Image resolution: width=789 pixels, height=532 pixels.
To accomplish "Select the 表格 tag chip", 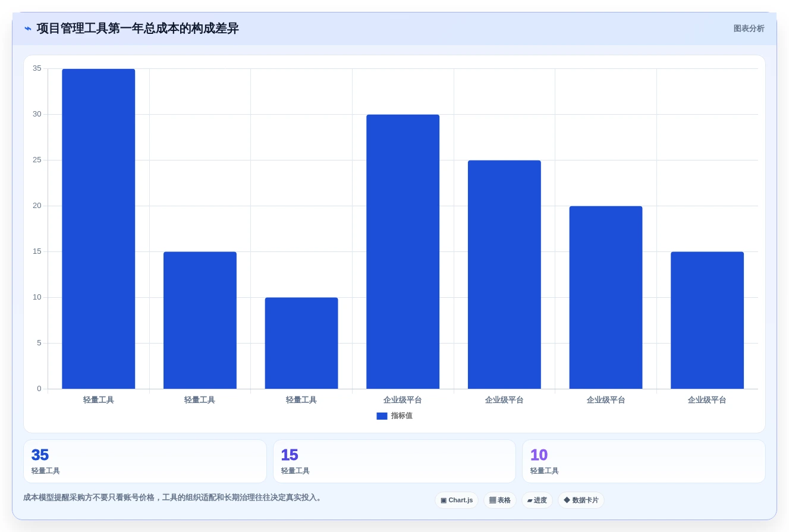I will pyautogui.click(x=499, y=500).
